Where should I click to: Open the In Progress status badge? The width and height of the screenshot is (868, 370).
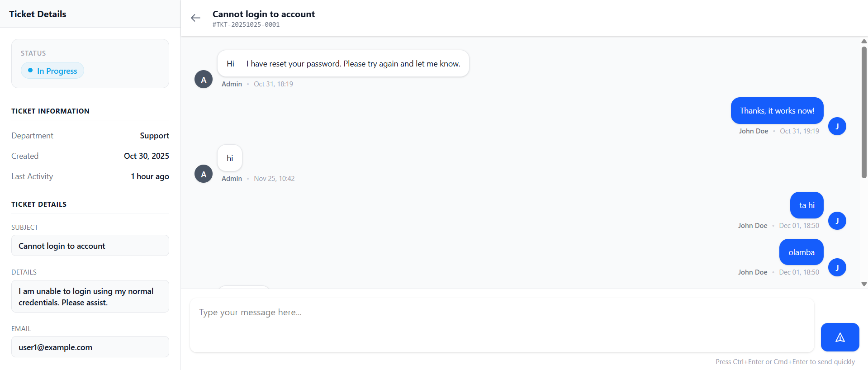click(x=52, y=71)
